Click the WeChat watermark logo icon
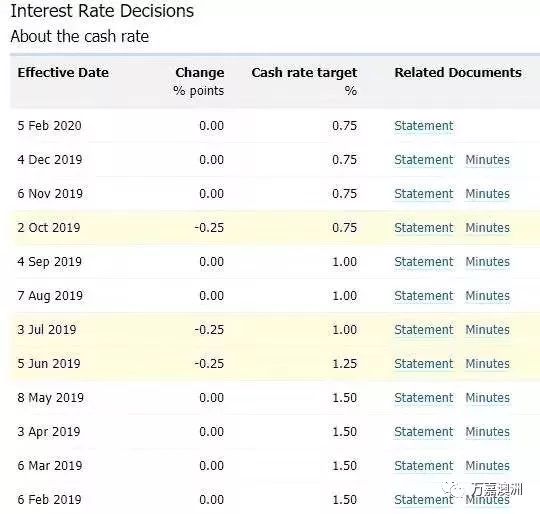Image resolution: width=540 pixels, height=514 pixels. pyautogui.click(x=453, y=489)
